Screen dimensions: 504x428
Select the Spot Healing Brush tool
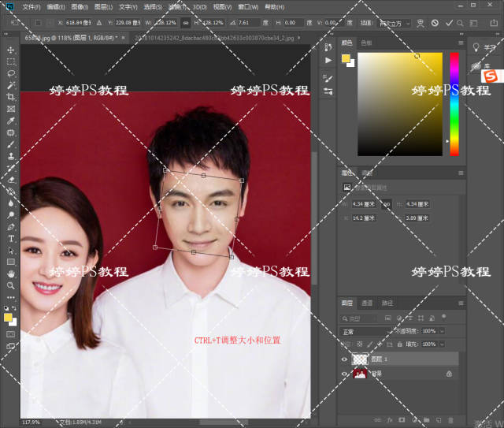tap(11, 132)
